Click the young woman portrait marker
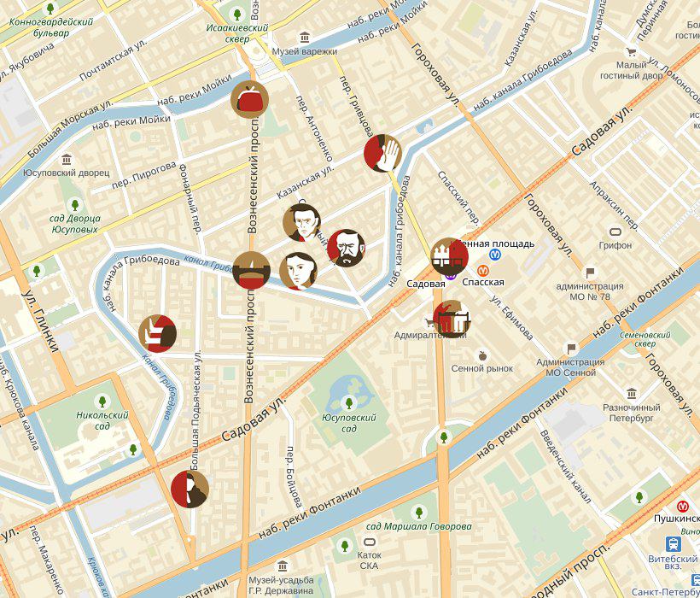 (298, 271)
